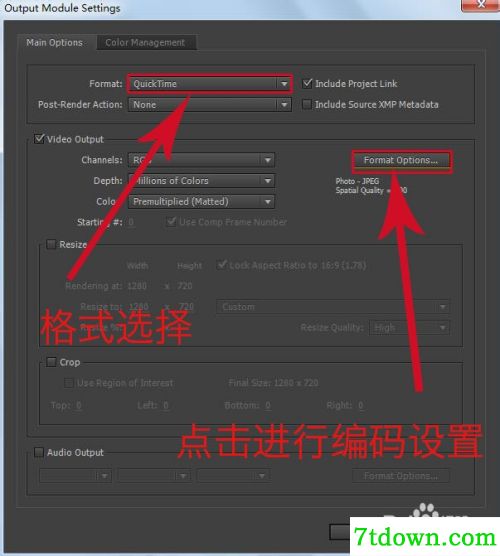The image size is (500, 556).
Task: Open the Resize Quality dropdown, High
Action: [409, 328]
